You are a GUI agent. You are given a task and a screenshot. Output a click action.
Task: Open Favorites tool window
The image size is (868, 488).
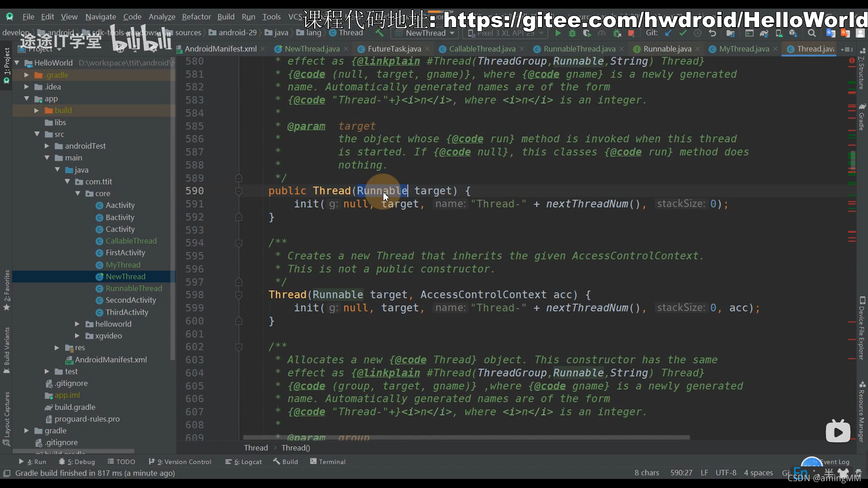(x=6, y=290)
